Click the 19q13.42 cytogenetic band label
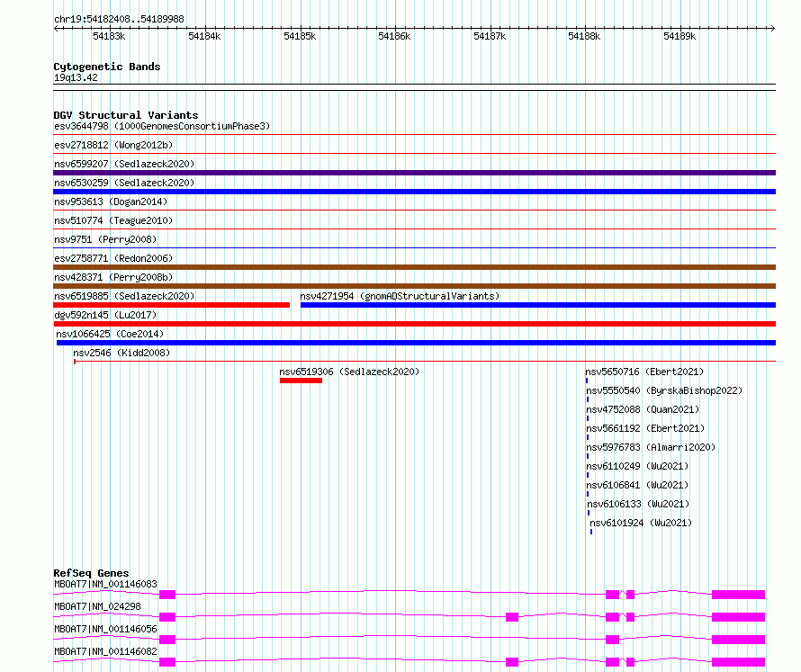The image size is (801, 672). click(76, 77)
